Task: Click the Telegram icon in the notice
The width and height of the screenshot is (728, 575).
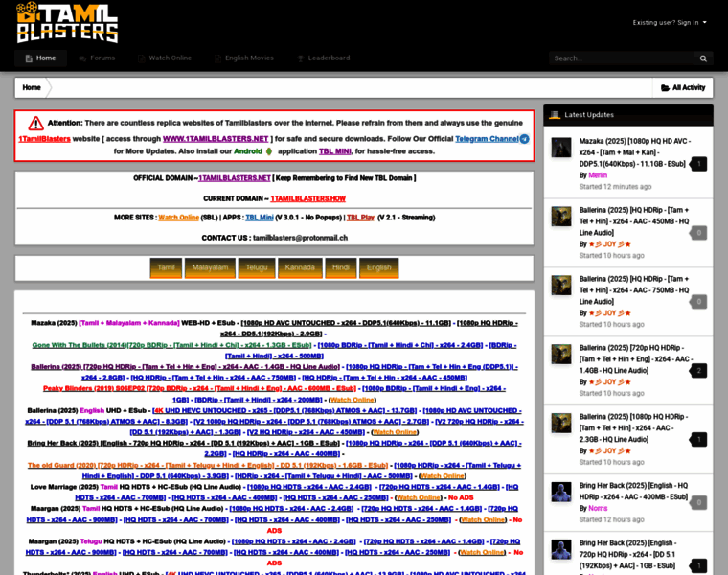Action: tap(524, 139)
